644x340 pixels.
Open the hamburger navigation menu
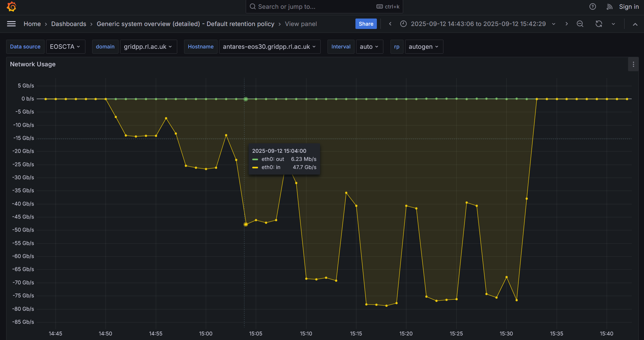(x=11, y=24)
